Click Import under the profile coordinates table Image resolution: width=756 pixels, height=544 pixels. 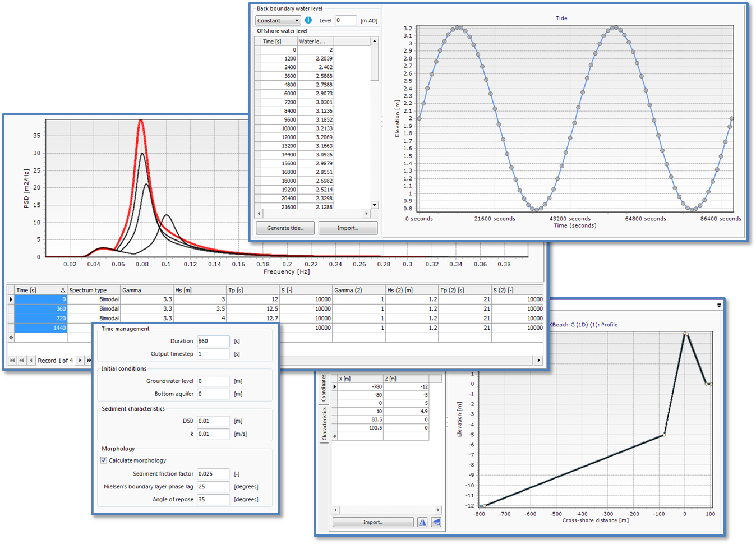pyautogui.click(x=373, y=522)
